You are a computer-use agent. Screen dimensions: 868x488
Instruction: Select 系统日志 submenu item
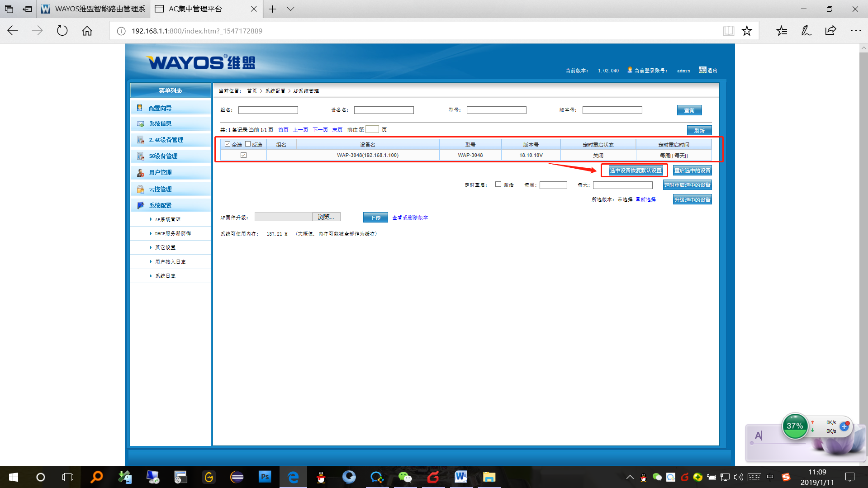point(165,276)
